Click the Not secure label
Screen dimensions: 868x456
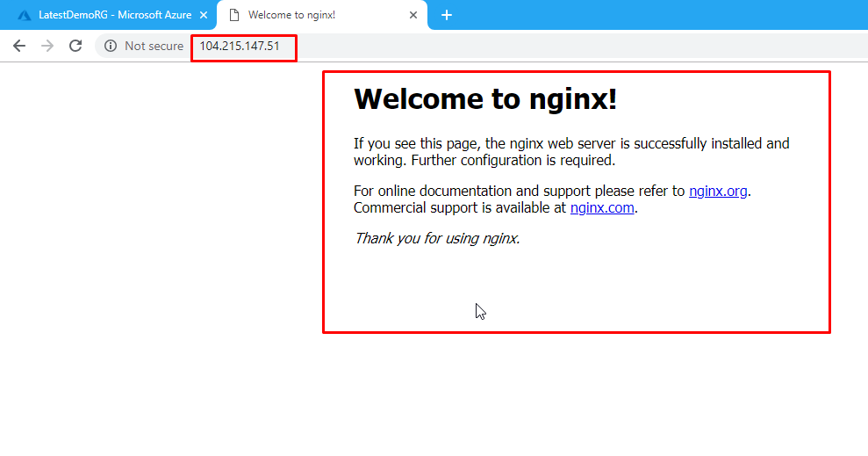154,46
